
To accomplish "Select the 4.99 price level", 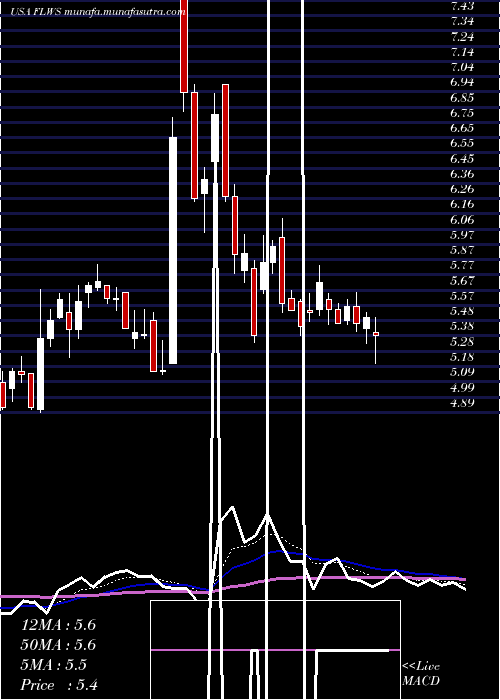I will tap(462, 388).
